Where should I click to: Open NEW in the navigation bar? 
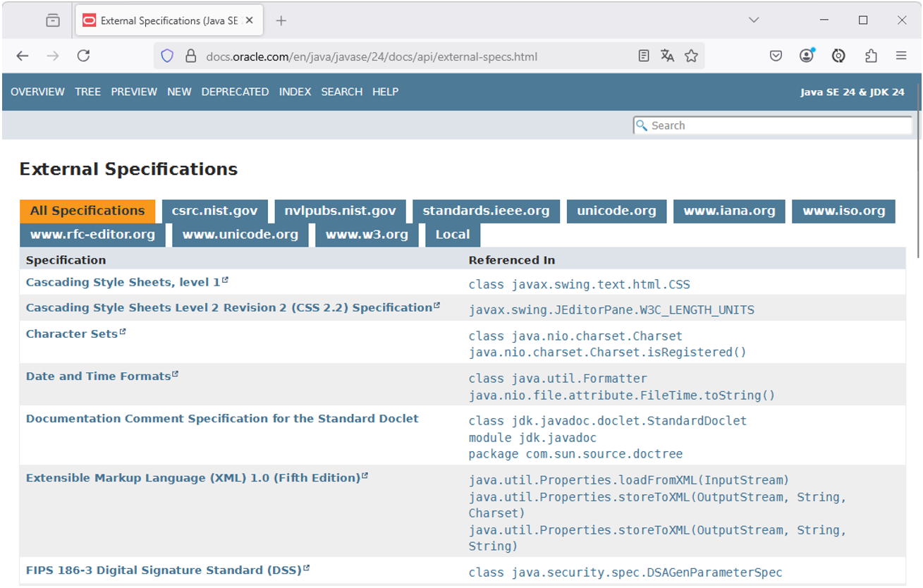(x=179, y=92)
